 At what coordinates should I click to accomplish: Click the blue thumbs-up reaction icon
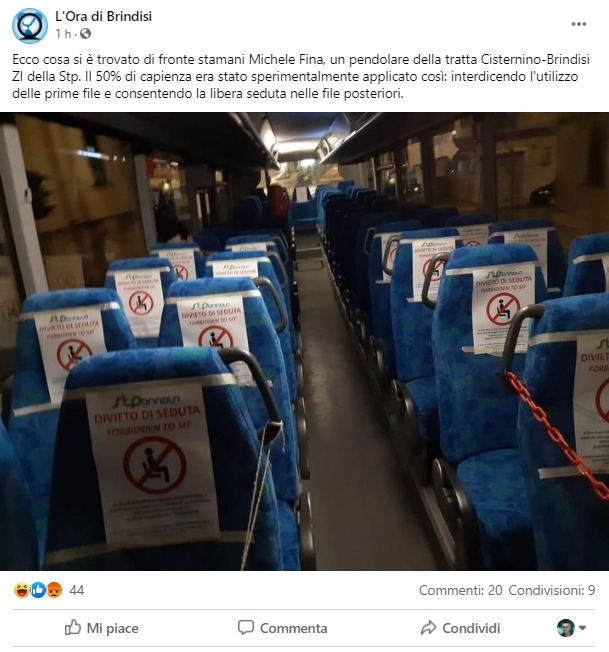(x=38, y=590)
